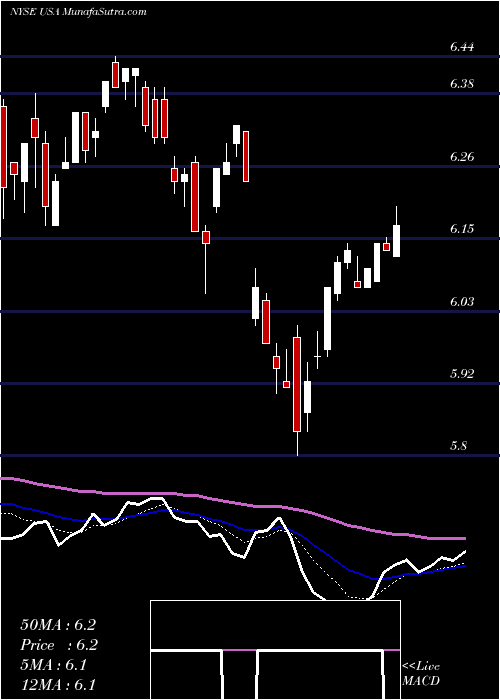Click the 6.26 price level label
The height and width of the screenshot is (700, 500).
tap(462, 157)
